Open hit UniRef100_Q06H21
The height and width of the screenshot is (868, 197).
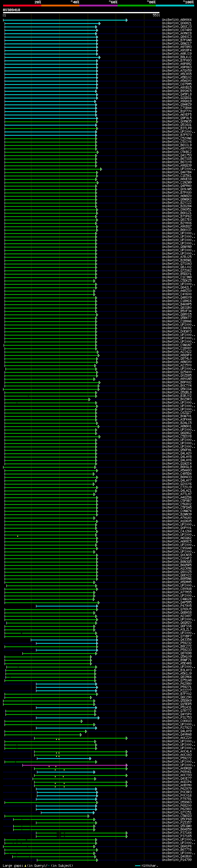(x=177, y=23)
